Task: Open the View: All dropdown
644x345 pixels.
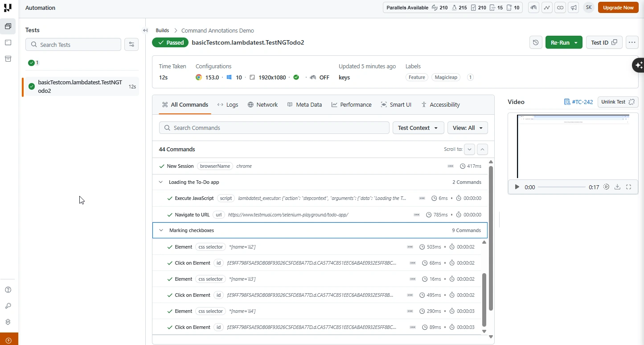Action: 468,128
